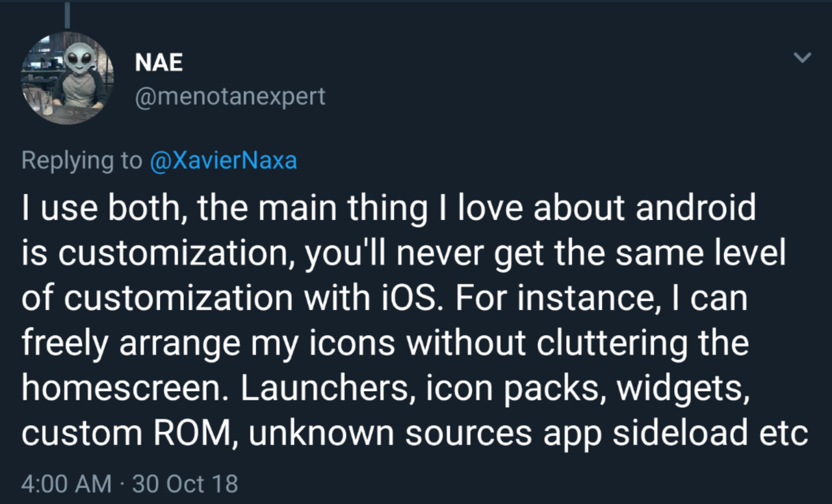Click the line starting 'homescreen. Launchers'
The image size is (832, 504).
tap(384, 389)
